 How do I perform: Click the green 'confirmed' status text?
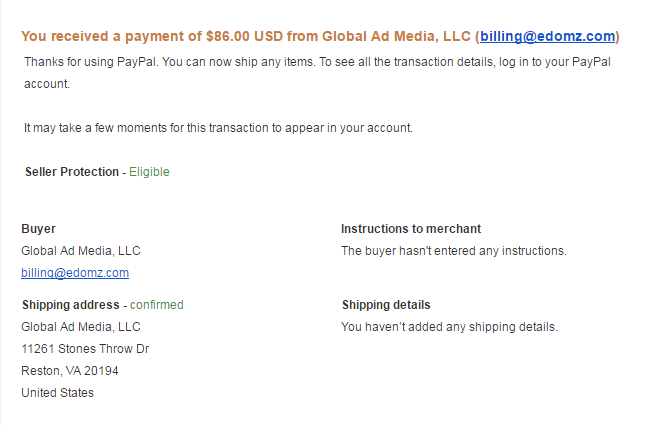157,305
